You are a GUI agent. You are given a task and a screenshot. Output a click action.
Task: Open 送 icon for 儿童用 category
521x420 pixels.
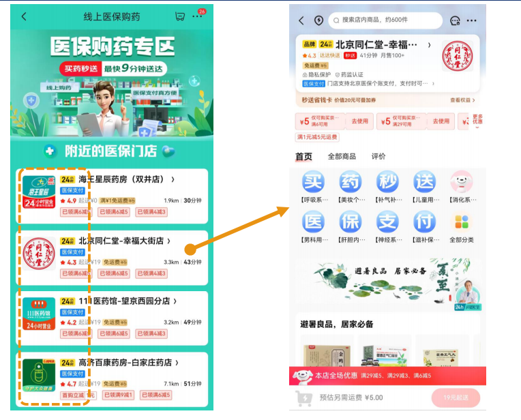(425, 182)
